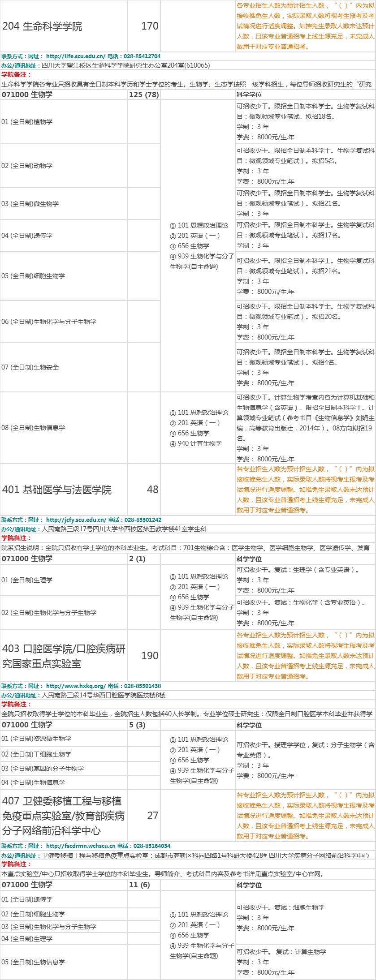Select the 01 (全日制)资源微生物学 direction
Viewport: 376px width, 980px height.
click(x=36, y=739)
